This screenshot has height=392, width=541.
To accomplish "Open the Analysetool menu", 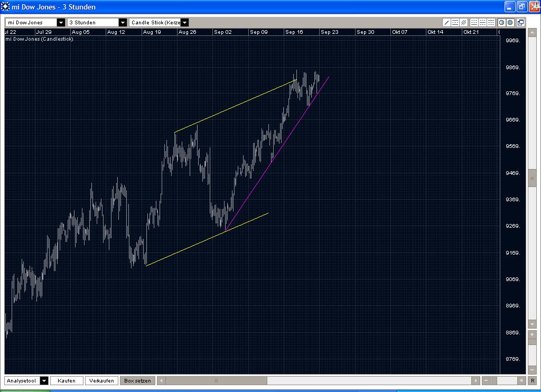I will click(x=43, y=380).
